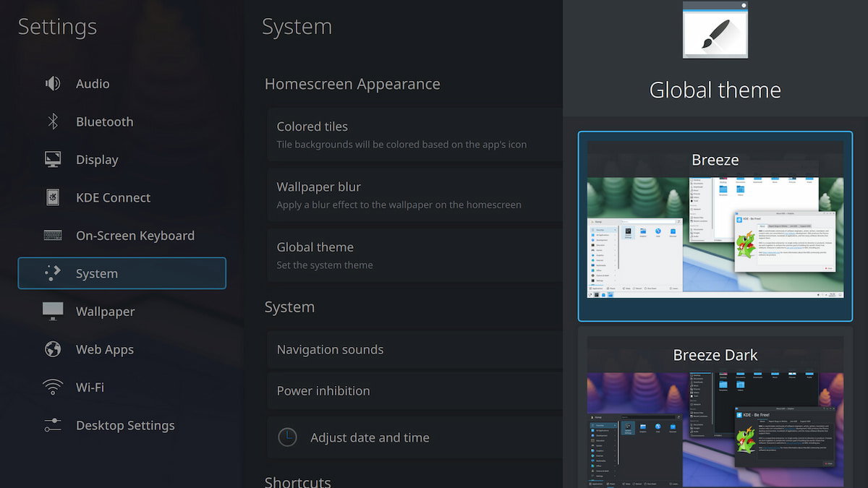Image resolution: width=868 pixels, height=488 pixels.
Task: Select the KDE Connect category
Action: [x=122, y=197]
